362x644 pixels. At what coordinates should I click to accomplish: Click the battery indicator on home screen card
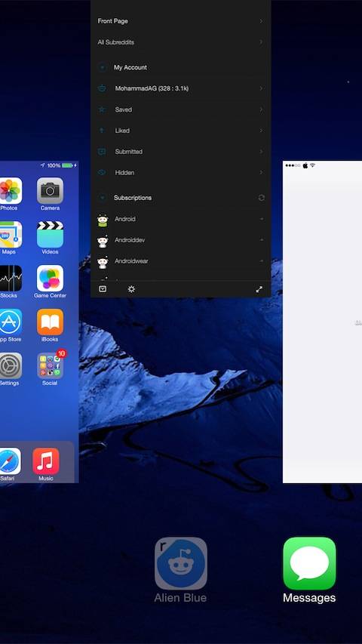click(x=67, y=165)
